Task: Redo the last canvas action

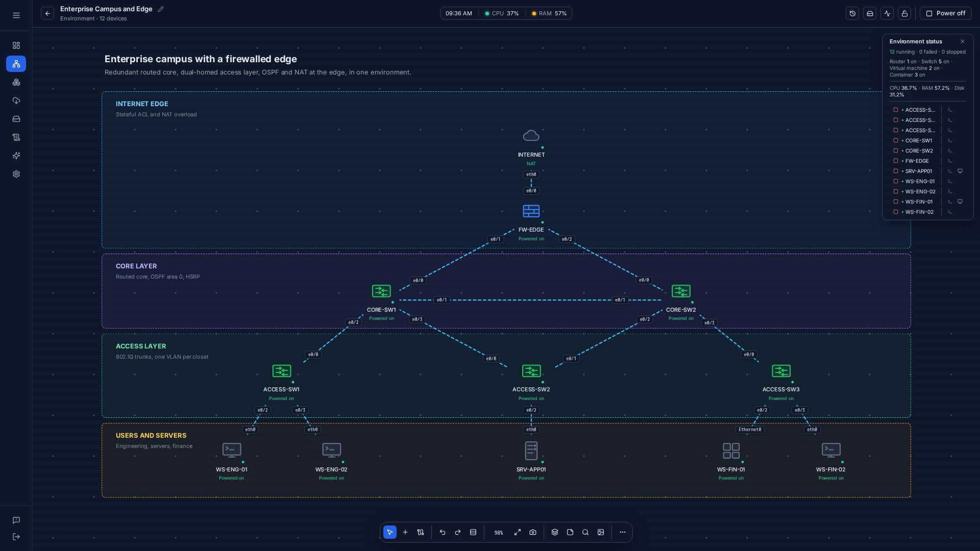Action: click(x=458, y=533)
